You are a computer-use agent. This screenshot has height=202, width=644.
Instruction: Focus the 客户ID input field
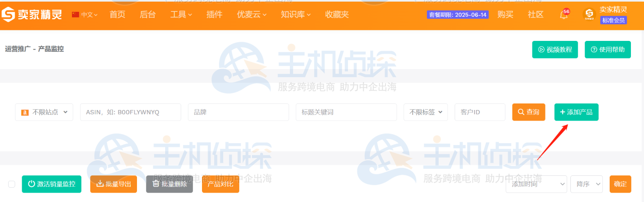(480, 112)
